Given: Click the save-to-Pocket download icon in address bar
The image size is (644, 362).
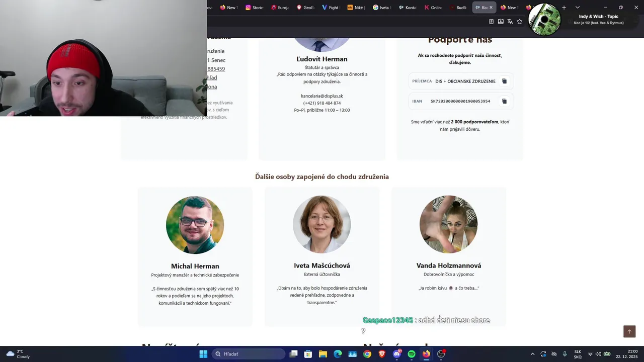Looking at the screenshot, I should (501, 22).
